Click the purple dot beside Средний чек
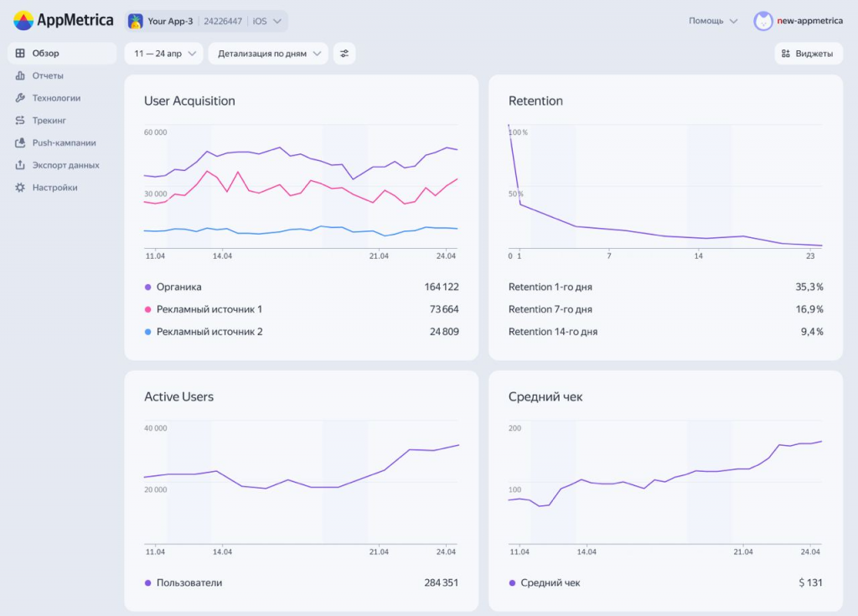The height and width of the screenshot is (616, 858). pos(512,582)
